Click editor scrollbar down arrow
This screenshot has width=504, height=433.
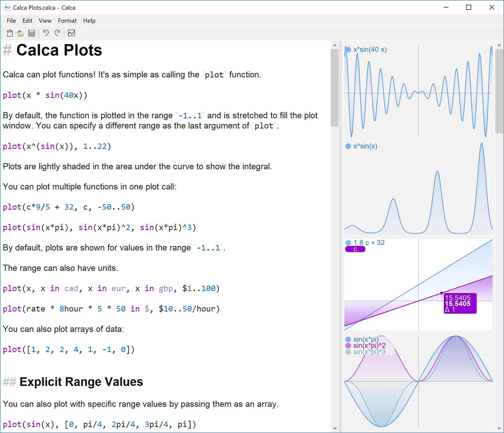tap(335, 428)
